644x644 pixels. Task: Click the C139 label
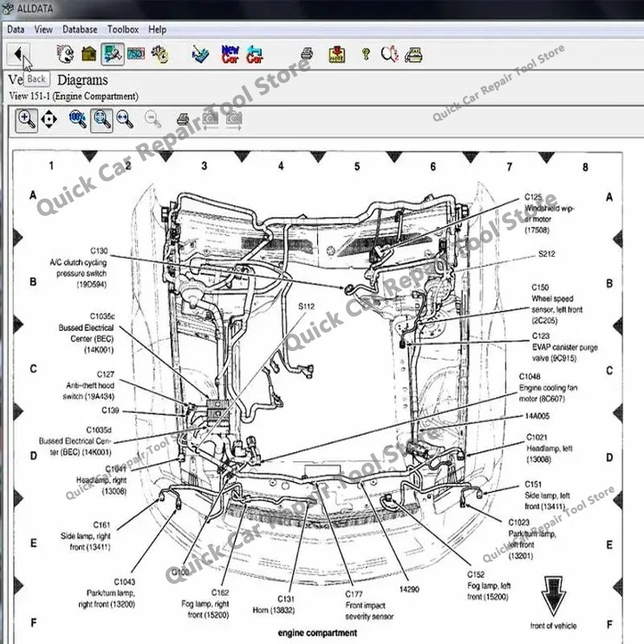click(x=110, y=410)
